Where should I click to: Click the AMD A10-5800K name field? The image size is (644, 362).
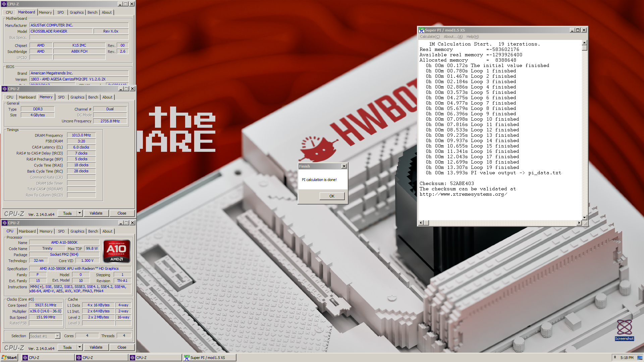coord(64,242)
